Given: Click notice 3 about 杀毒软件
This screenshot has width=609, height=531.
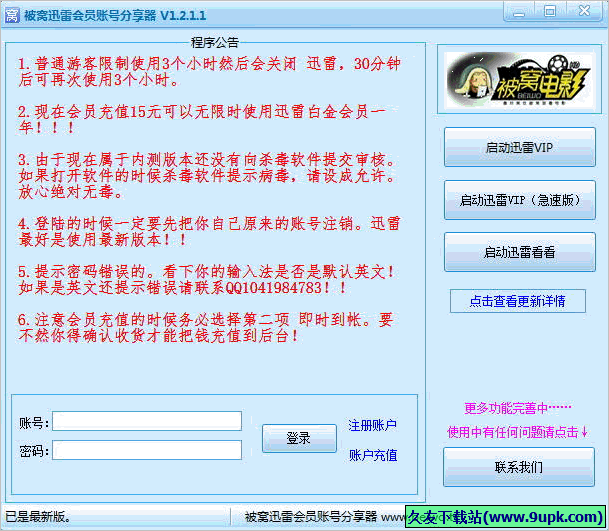Looking at the screenshot, I should (207, 176).
